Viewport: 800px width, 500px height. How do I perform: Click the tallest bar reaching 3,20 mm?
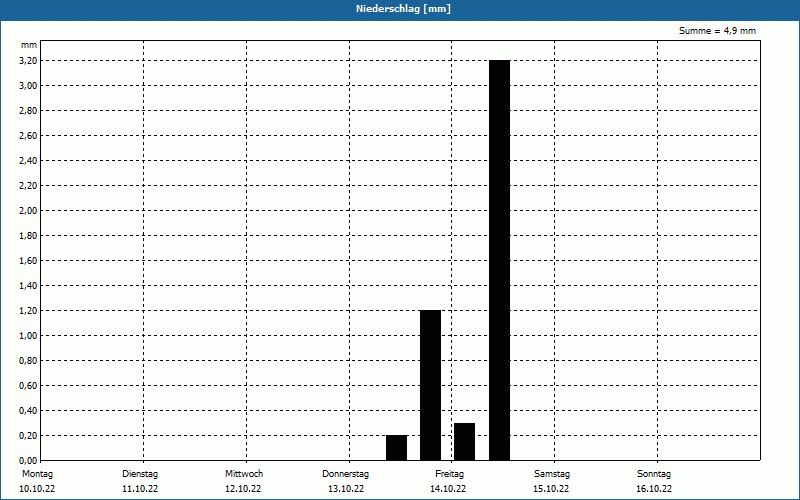499,260
